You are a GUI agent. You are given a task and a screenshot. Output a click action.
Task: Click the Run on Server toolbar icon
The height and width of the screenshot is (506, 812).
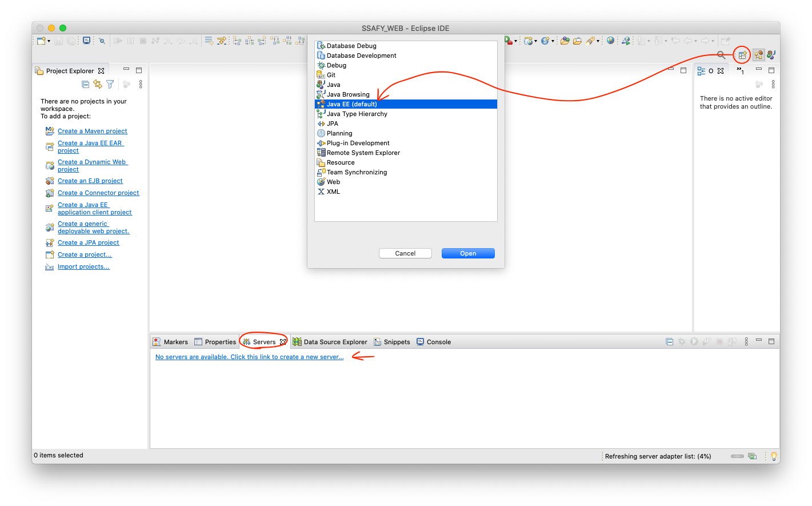(x=508, y=41)
